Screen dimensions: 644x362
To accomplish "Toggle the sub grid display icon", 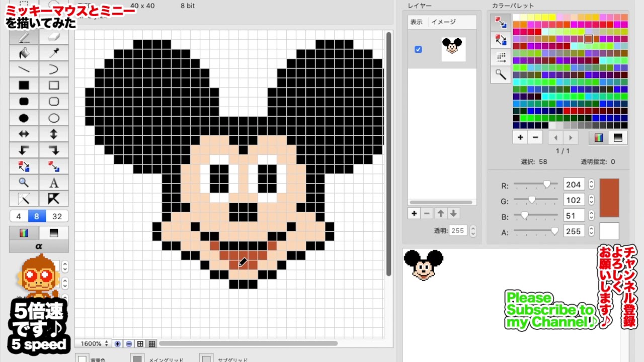I will pos(152,344).
